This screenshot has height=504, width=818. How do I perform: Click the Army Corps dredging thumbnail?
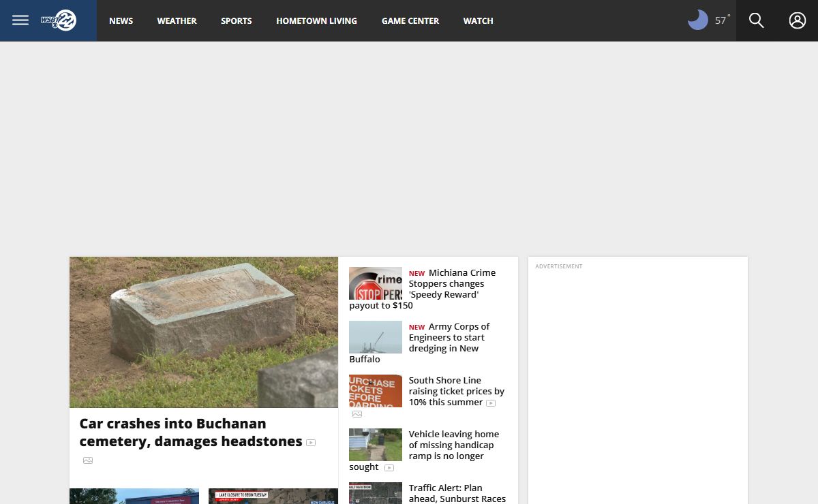(376, 337)
